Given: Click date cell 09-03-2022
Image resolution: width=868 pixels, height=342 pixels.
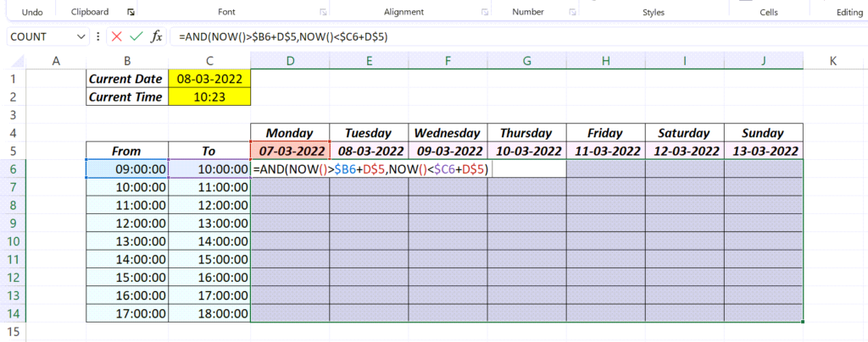Looking at the screenshot, I should tap(448, 151).
